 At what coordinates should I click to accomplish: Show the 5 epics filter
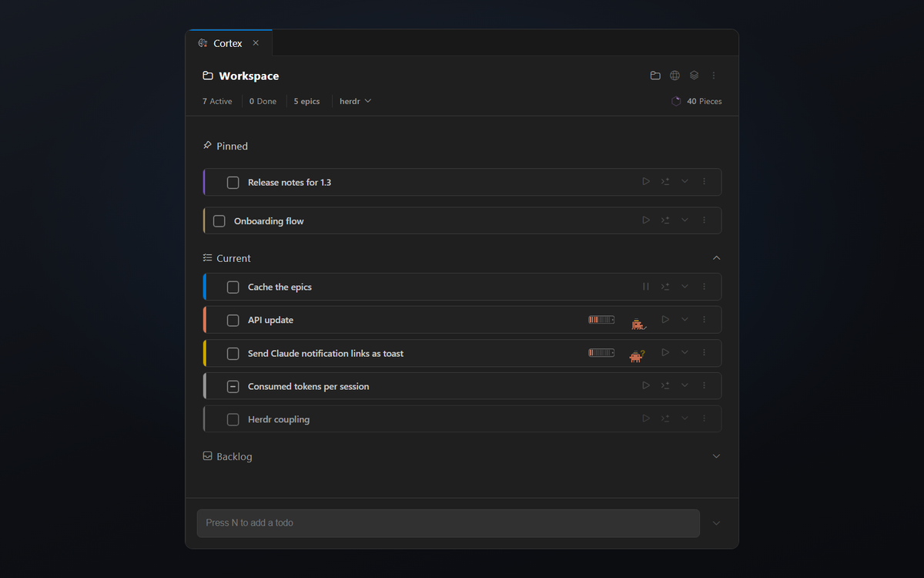coord(306,101)
